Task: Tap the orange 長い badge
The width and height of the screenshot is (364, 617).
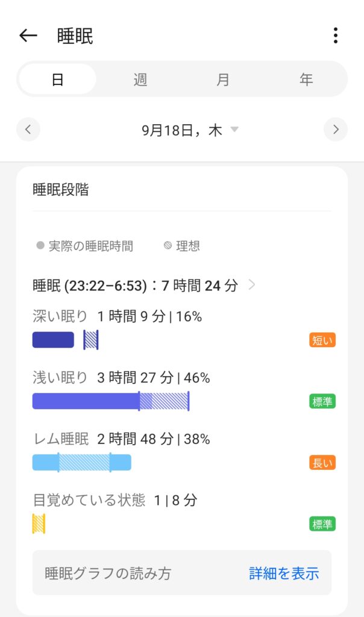Action: click(322, 463)
